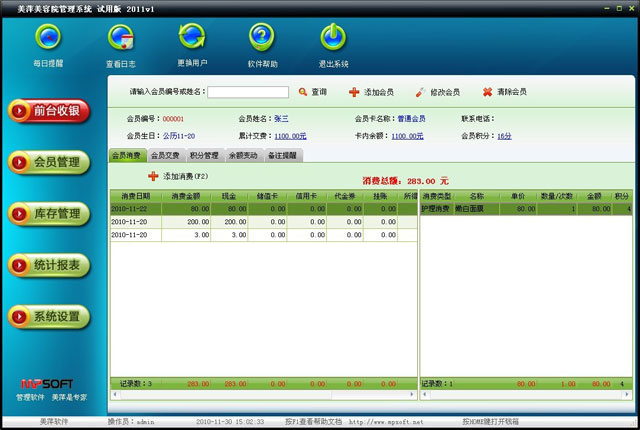Image resolution: width=640 pixels, height=430 pixels.
Task: Click the 累计交费 1100.00元 link
Action: [x=291, y=136]
